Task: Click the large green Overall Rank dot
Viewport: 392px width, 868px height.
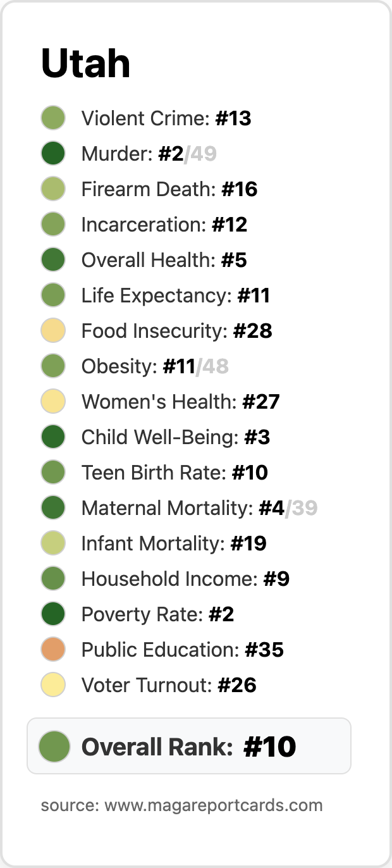Action: click(x=54, y=746)
